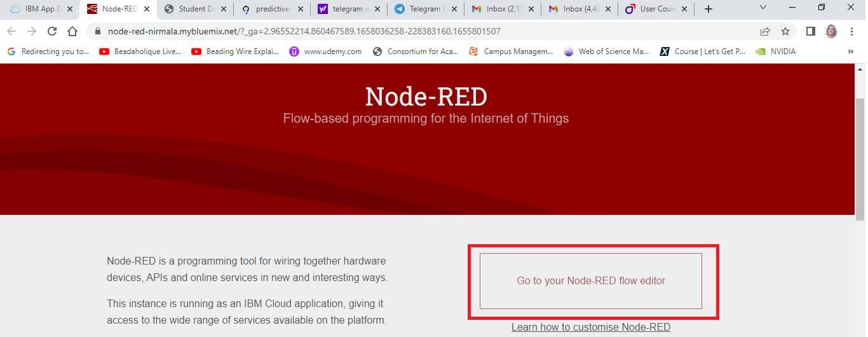This screenshot has width=868, height=337.
Task: Click the Node-RED page heading
Action: (426, 97)
